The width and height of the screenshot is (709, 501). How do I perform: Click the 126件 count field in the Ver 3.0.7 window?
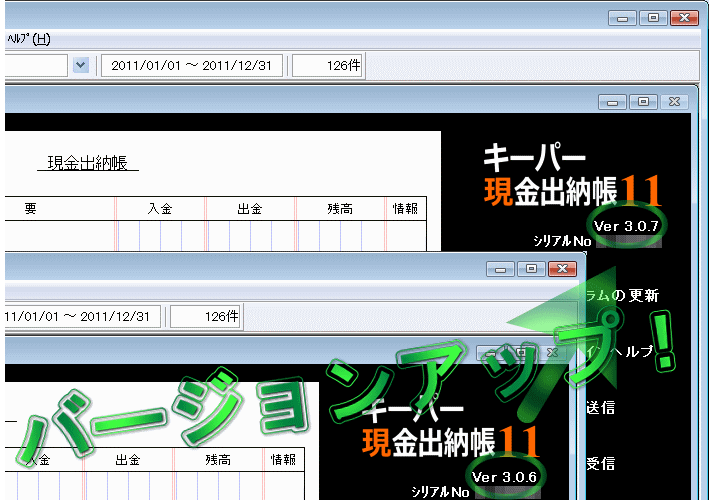click(x=328, y=66)
